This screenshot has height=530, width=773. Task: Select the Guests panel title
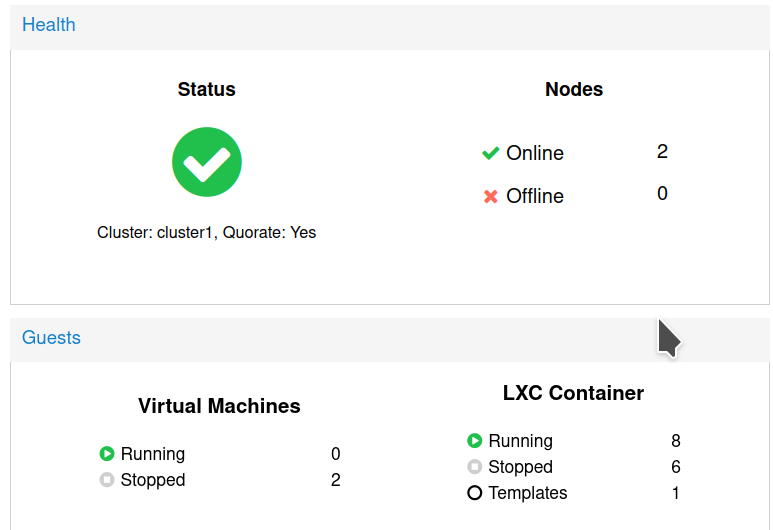(51, 338)
